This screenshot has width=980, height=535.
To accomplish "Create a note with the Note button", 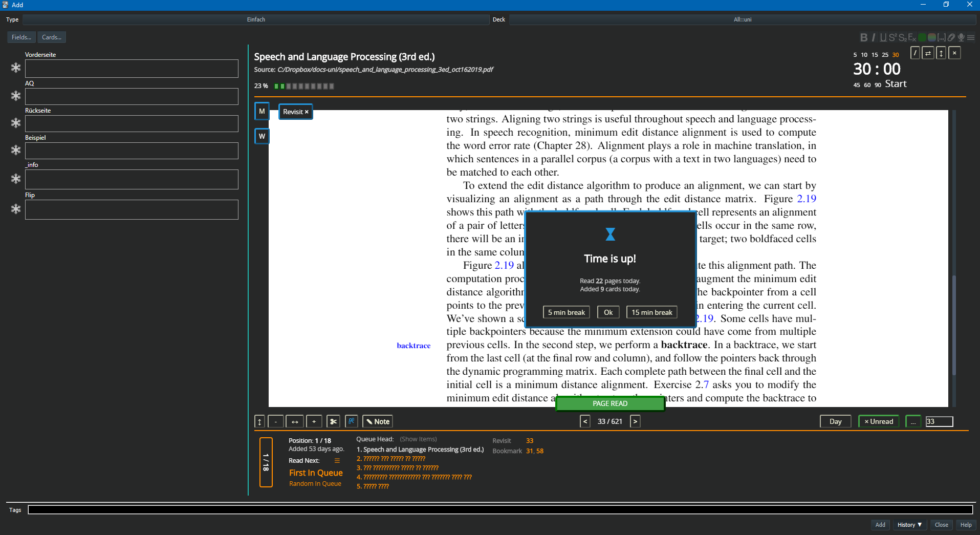I will pos(378,421).
